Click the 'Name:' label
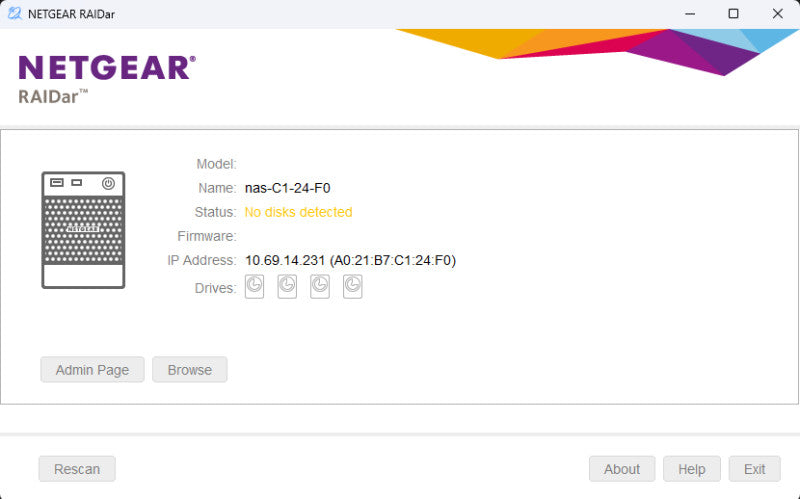The image size is (800, 499). [x=217, y=188]
